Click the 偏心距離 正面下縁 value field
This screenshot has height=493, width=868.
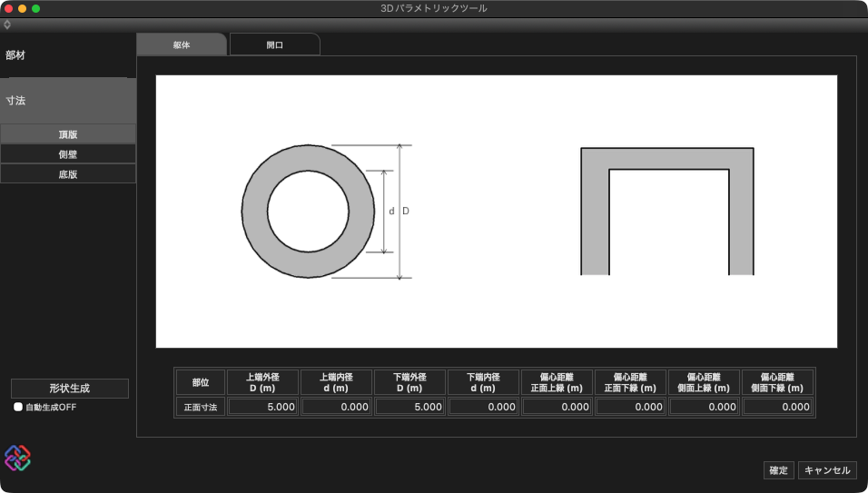point(630,408)
